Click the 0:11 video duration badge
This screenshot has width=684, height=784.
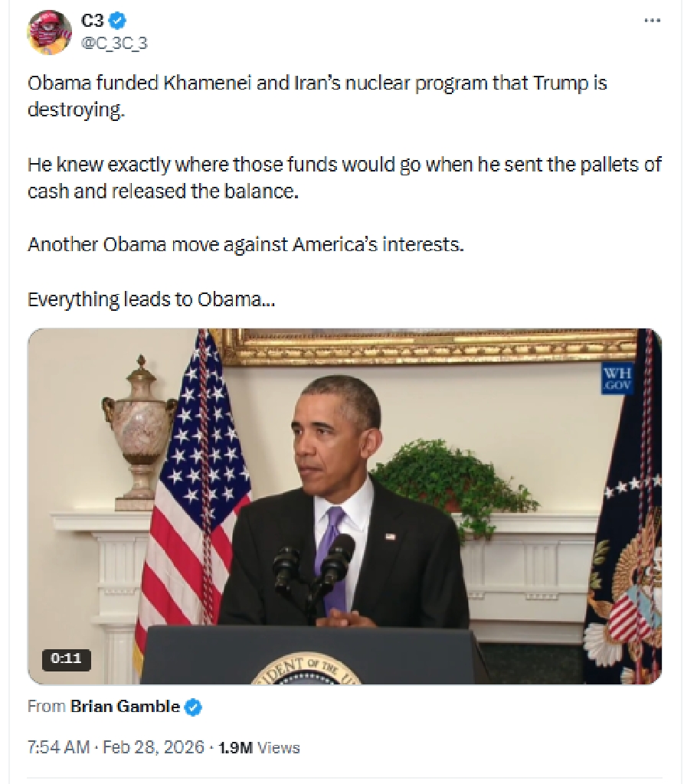tap(66, 658)
